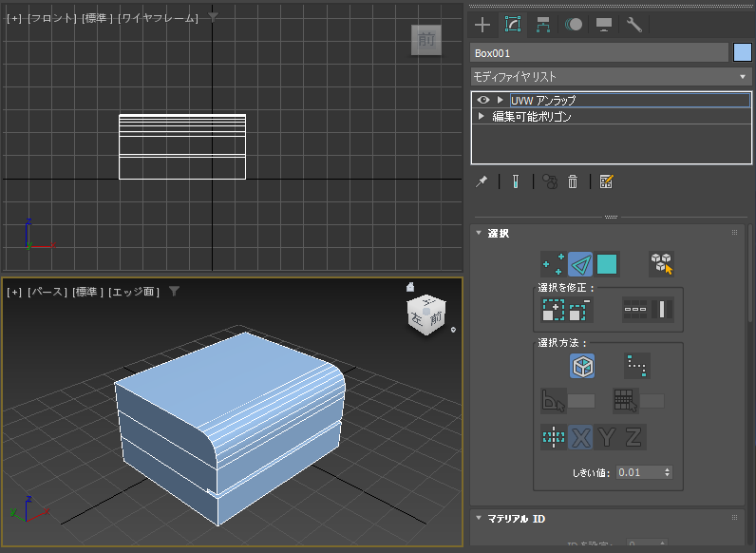Screen dimensions: 756x553
Task: Click the ViewCube home icon
Action: (410, 287)
